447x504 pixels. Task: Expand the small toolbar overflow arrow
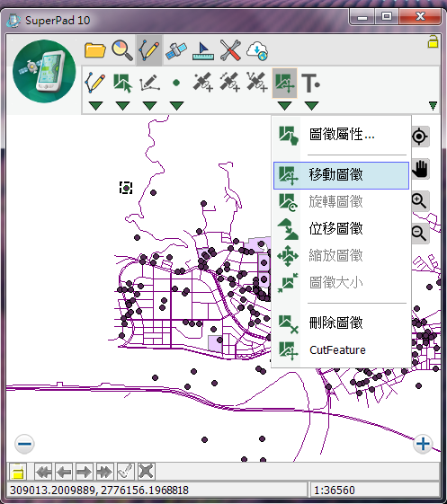coord(433,105)
